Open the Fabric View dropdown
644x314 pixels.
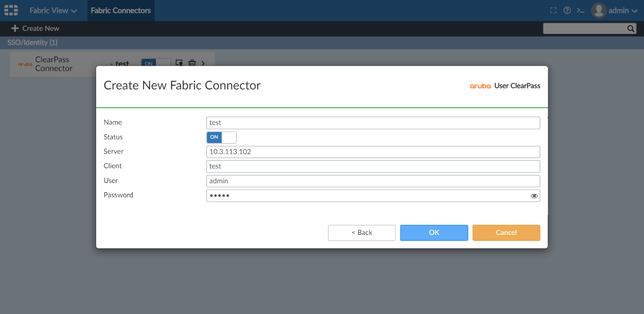click(53, 10)
